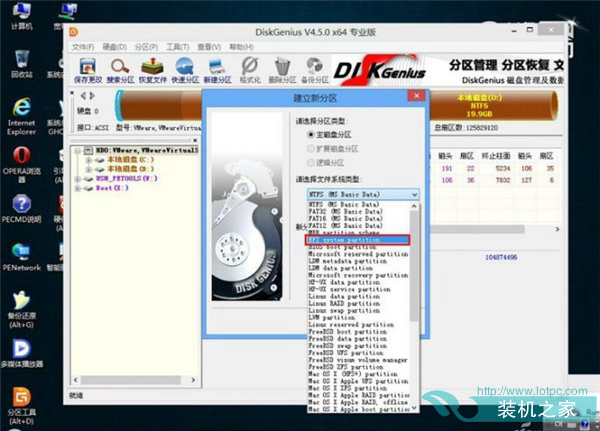The height and width of the screenshot is (431, 600).
Task: Pick FAT32 (MS Basic Data) in list
Action: (346, 212)
